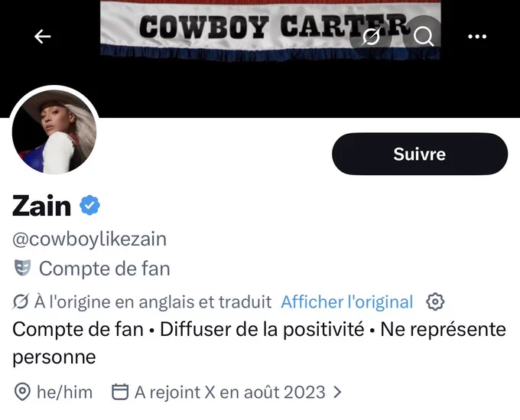This screenshot has height=420, width=520.
Task: Tap the he/him location text
Action: (x=65, y=392)
